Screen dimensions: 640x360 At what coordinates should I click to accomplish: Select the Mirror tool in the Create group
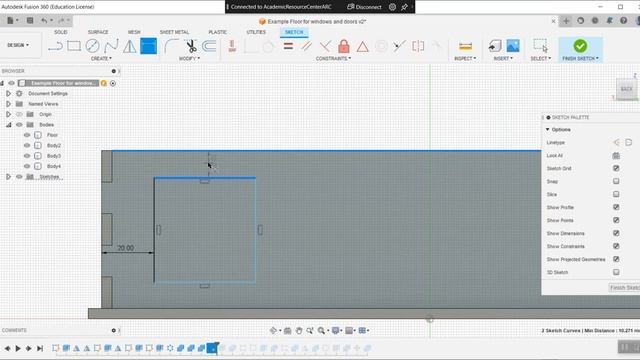pos(130,46)
